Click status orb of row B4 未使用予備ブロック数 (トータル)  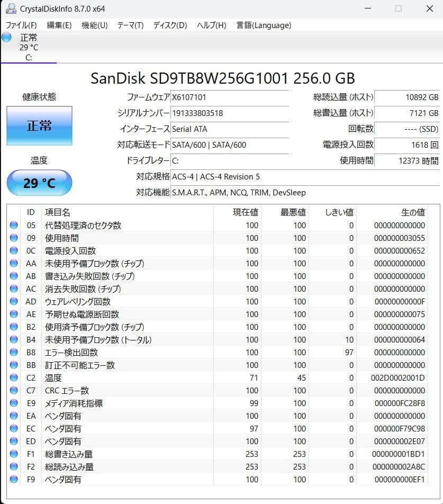coord(13,339)
